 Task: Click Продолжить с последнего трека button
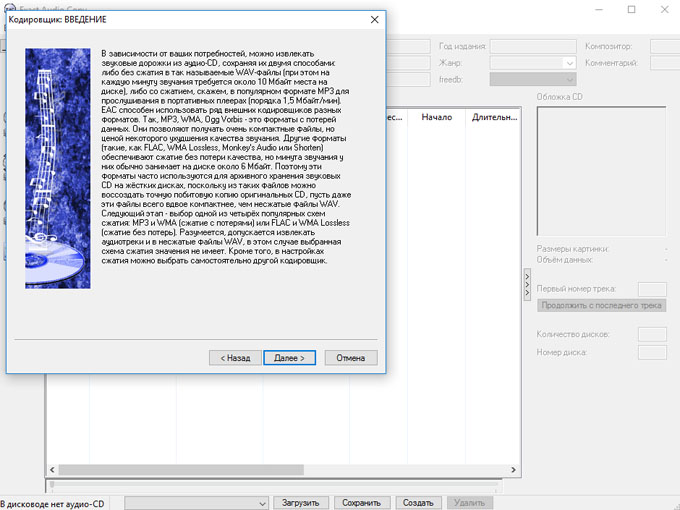601,305
